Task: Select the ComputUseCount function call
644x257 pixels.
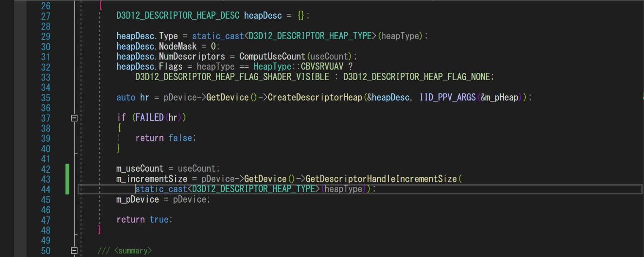Action: tap(272, 57)
